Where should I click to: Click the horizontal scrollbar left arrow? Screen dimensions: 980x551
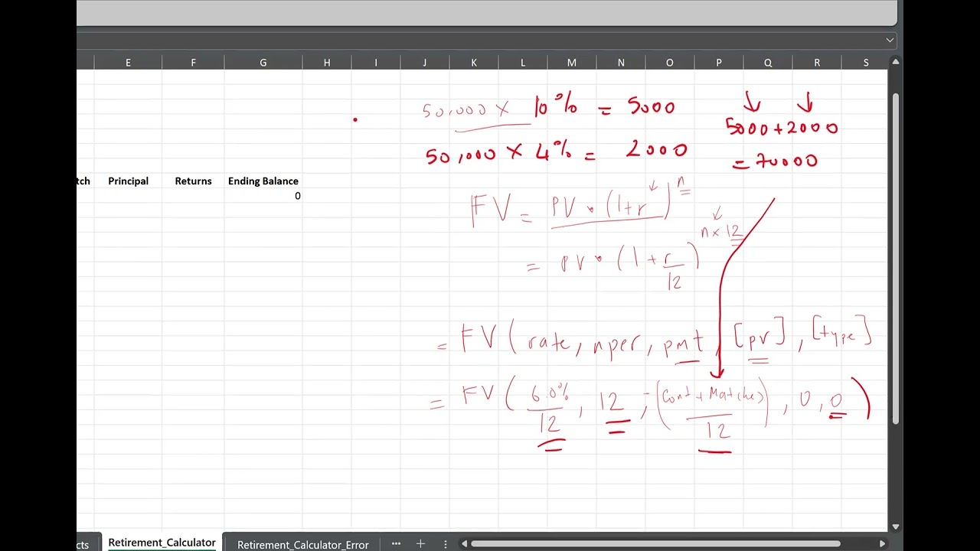coord(464,544)
